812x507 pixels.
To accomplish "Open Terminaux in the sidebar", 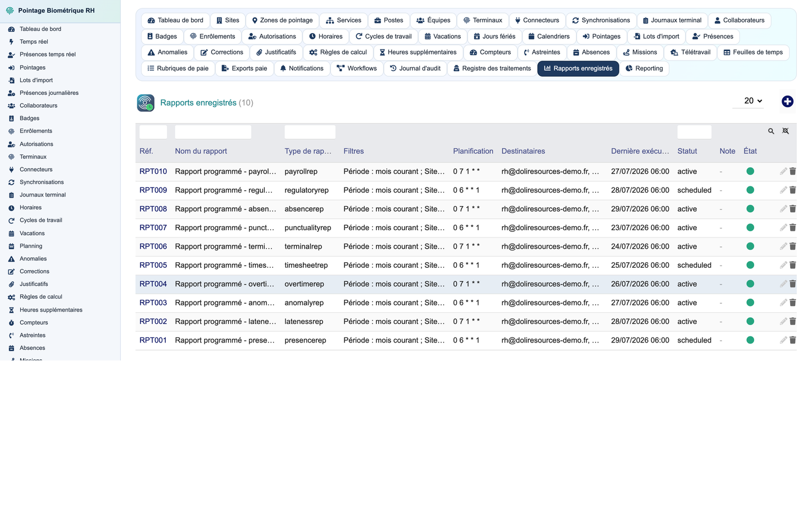I will pos(33,157).
